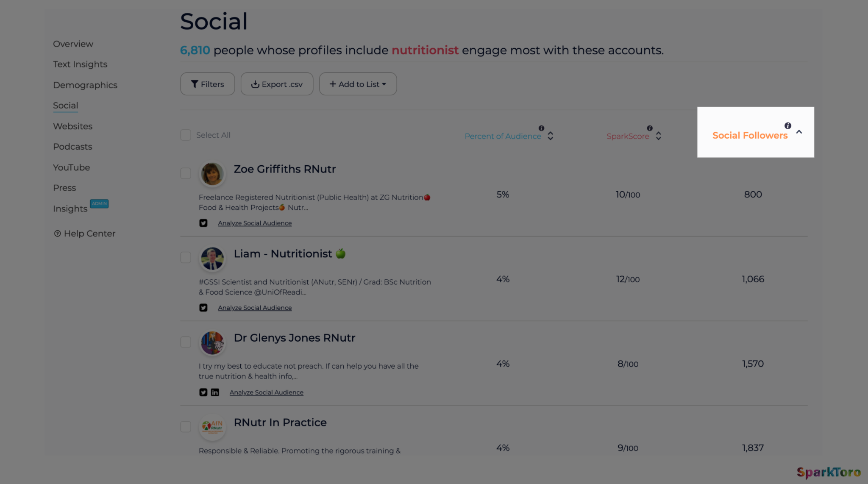The height and width of the screenshot is (484, 868).
Task: Show the SparkScore info tooltip icon
Action: pyautogui.click(x=650, y=128)
